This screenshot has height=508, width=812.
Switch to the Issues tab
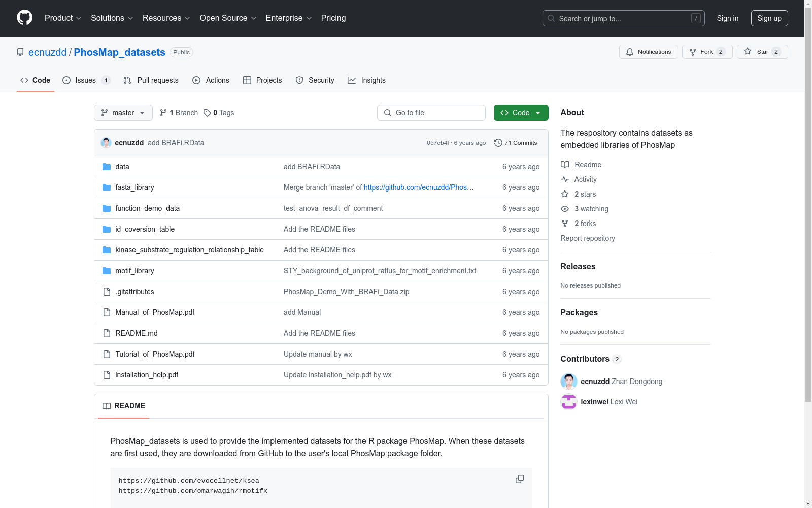(x=86, y=80)
